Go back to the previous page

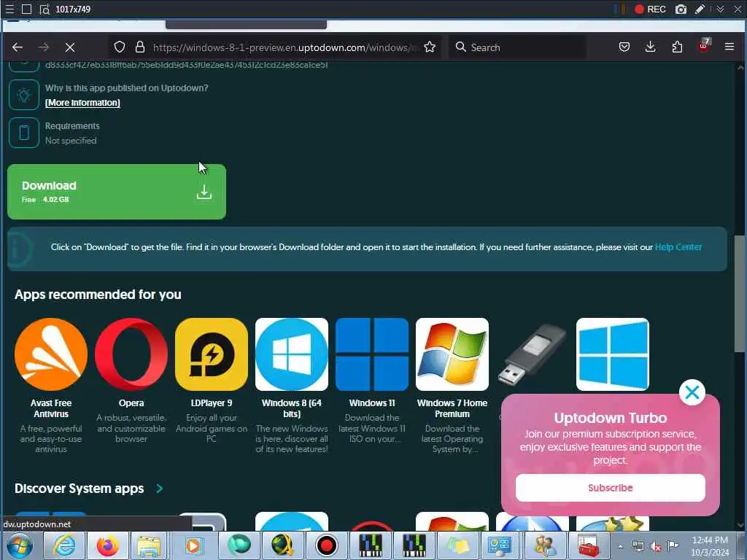pyautogui.click(x=18, y=47)
